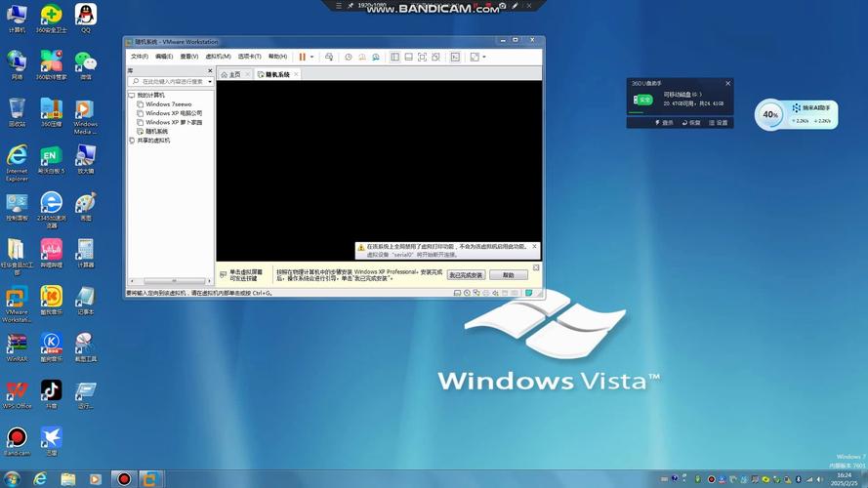This screenshot has width=868, height=488.
Task: Open the WPS Office desktop shortcut
Action: [x=17, y=394]
